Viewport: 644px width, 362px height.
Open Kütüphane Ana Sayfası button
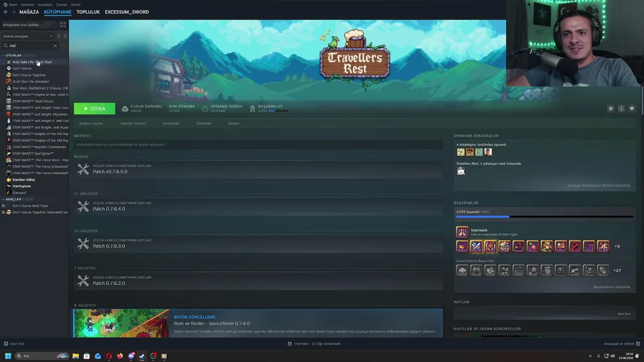click(29, 25)
